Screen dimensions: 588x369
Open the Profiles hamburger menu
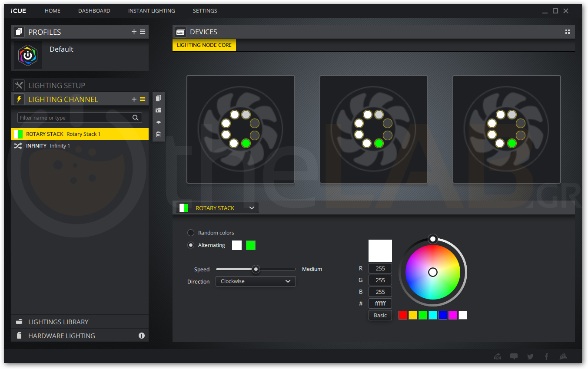point(143,32)
